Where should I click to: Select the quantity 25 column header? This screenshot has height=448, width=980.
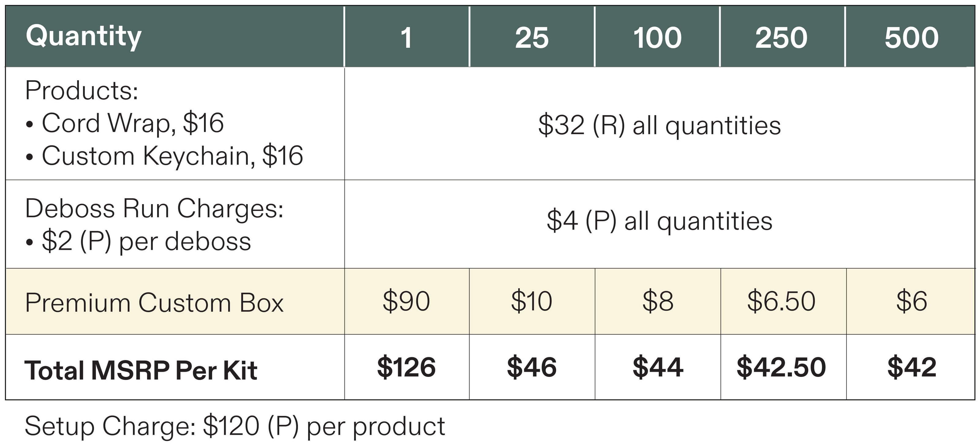pyautogui.click(x=532, y=36)
